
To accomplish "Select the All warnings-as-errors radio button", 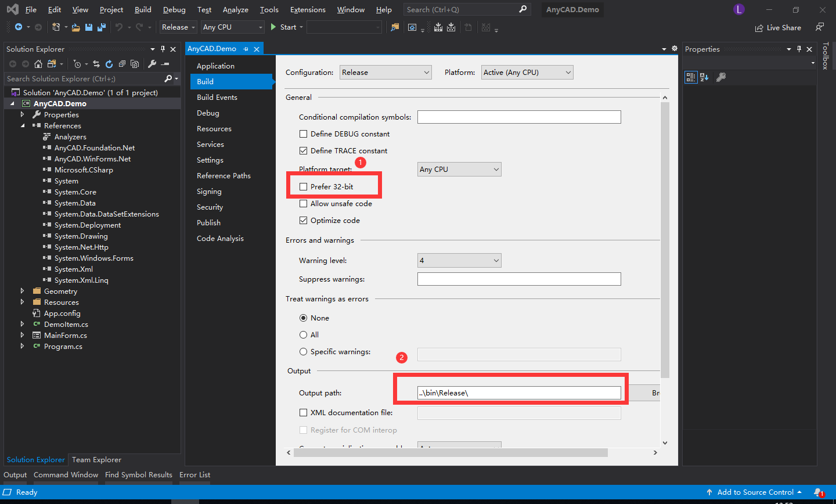I will coord(303,335).
